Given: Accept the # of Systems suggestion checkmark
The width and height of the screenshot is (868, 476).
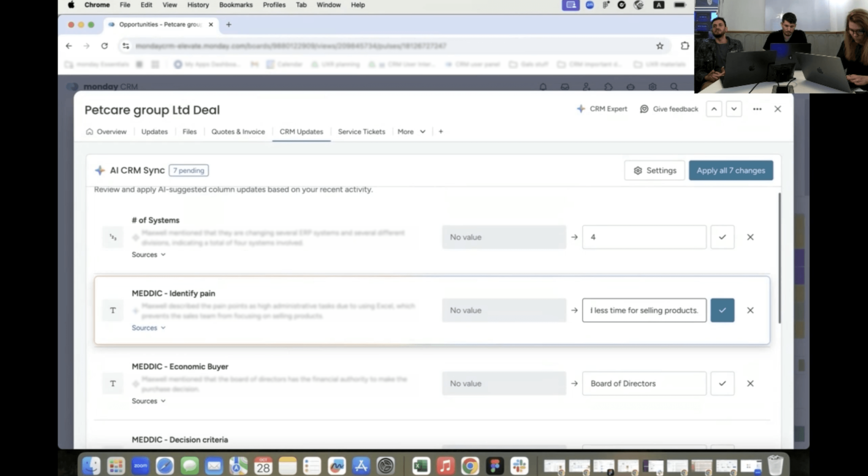Looking at the screenshot, I should tap(723, 237).
